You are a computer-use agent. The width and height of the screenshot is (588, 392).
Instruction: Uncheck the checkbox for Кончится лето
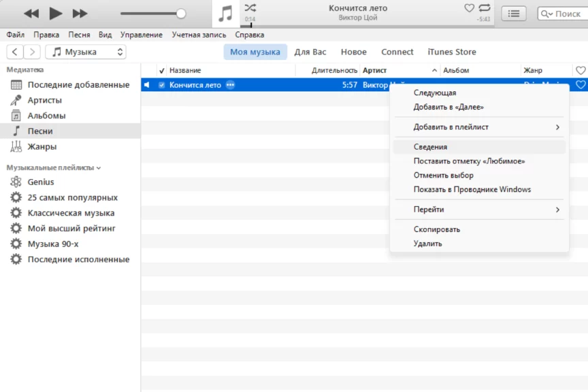tap(161, 85)
